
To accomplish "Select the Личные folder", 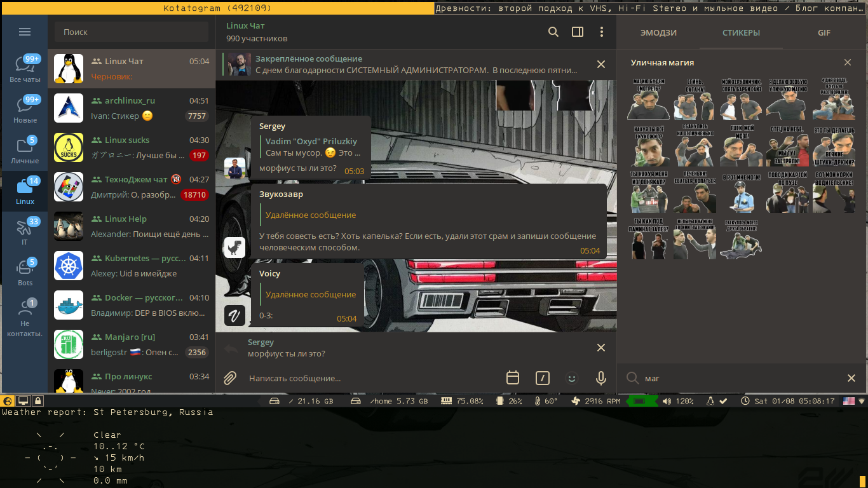I will (x=25, y=150).
